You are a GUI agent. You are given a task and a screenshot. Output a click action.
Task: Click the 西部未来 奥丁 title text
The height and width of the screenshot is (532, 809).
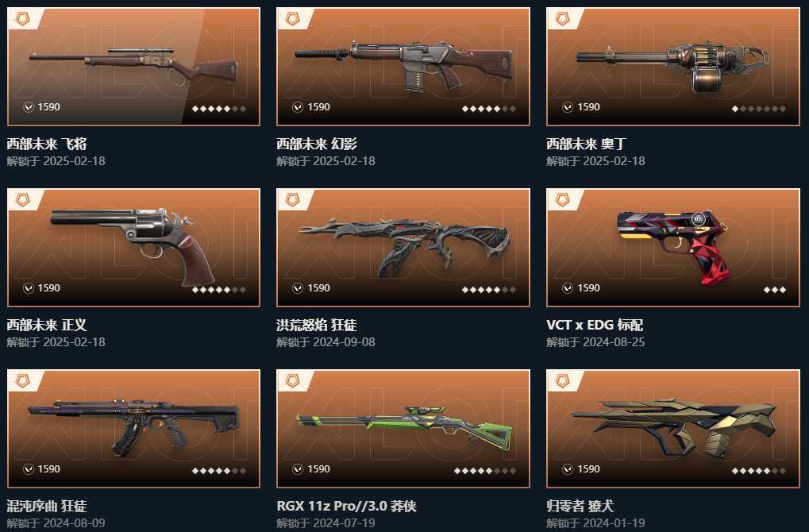(x=587, y=144)
